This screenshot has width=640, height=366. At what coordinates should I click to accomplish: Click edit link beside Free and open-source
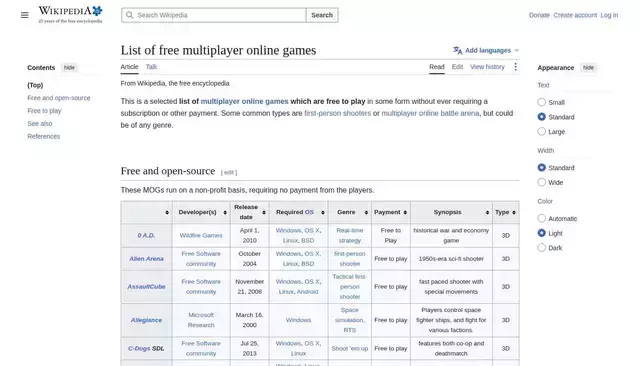(229, 173)
